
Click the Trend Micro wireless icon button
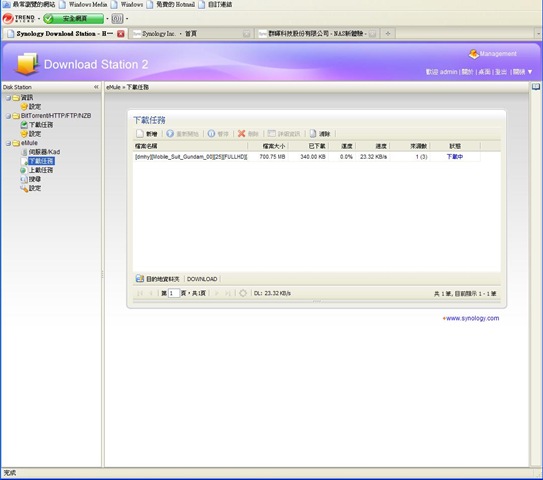point(117,18)
